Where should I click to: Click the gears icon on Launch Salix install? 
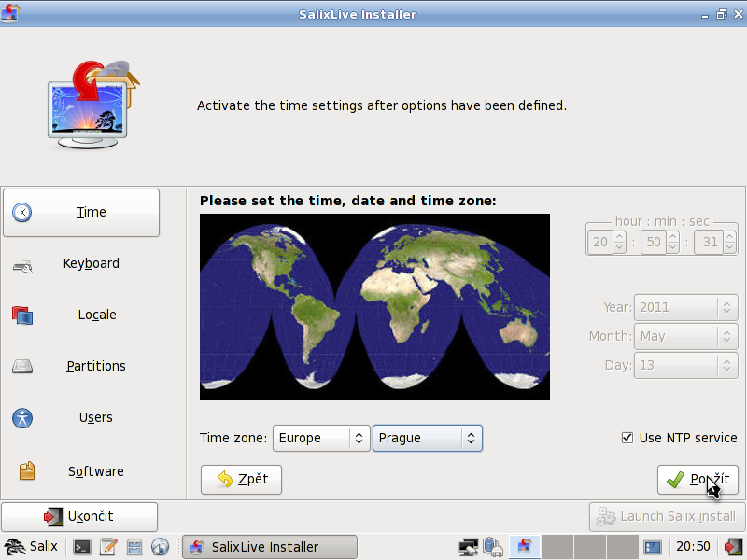pyautogui.click(x=606, y=517)
